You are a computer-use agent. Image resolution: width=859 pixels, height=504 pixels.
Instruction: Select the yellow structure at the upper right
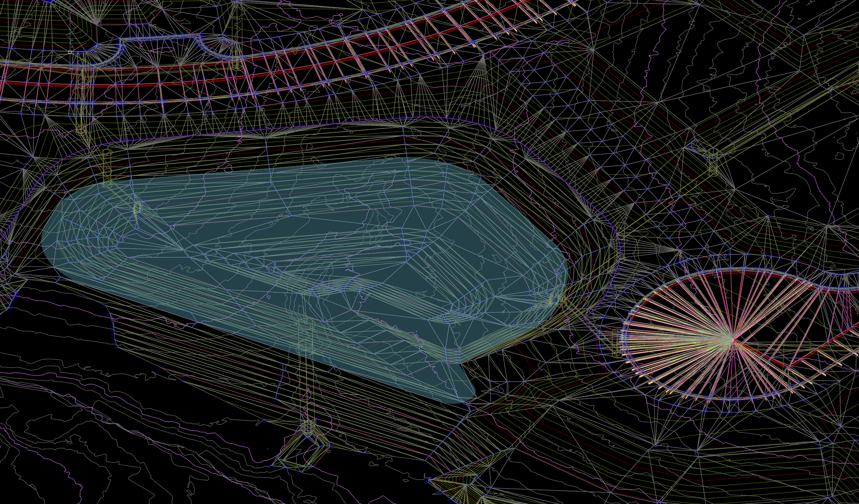click(x=714, y=161)
